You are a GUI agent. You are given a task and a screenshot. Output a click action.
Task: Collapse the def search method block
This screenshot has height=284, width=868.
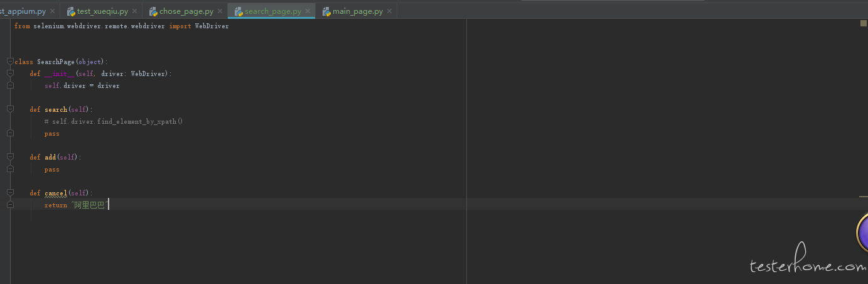coord(10,109)
